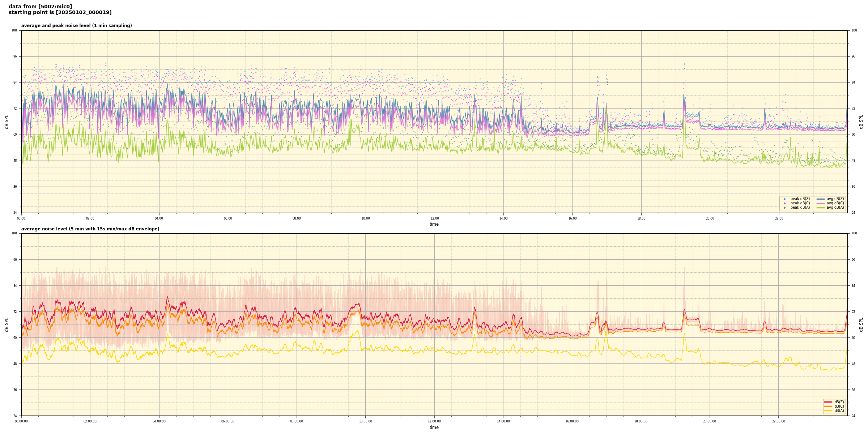
Task: Click the 'time' axis label under upper chart
Action: 434,224
